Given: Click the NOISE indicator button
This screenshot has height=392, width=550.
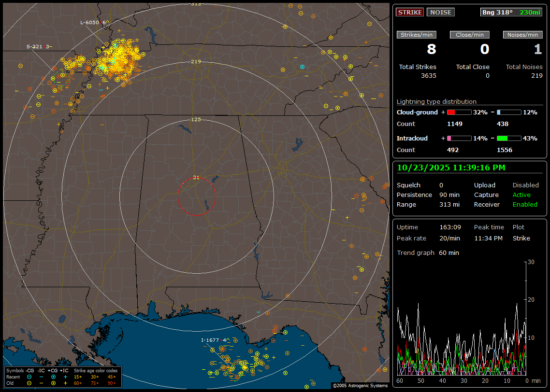Looking at the screenshot, I should 440,12.
